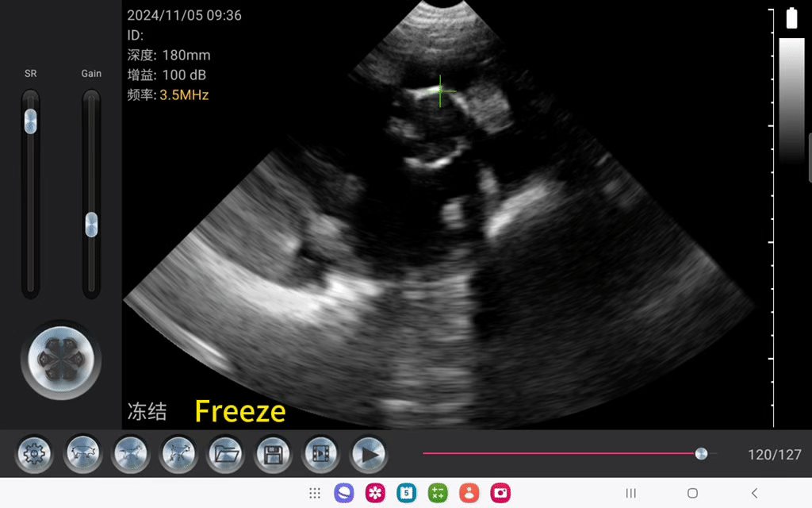This screenshot has height=508, width=812.
Task: Click the SR slider handle
Action: 30,121
